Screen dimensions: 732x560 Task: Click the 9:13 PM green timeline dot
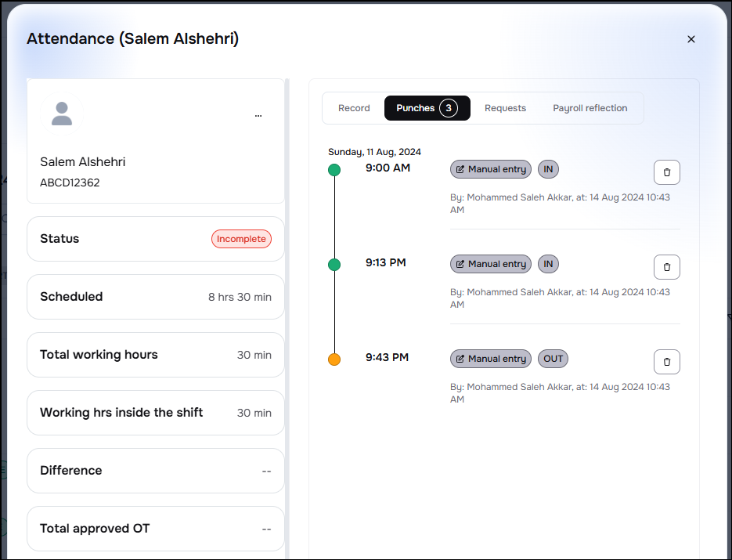pos(334,265)
